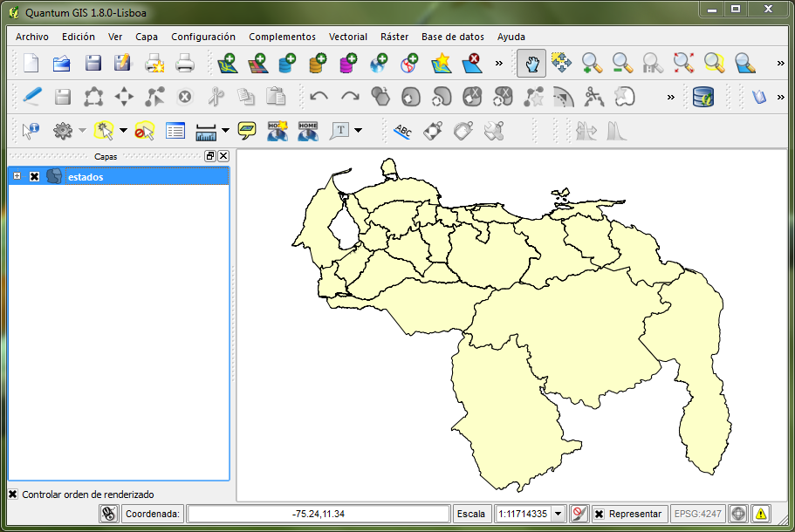
Task: Click New bookmark icon
Action: point(278,131)
